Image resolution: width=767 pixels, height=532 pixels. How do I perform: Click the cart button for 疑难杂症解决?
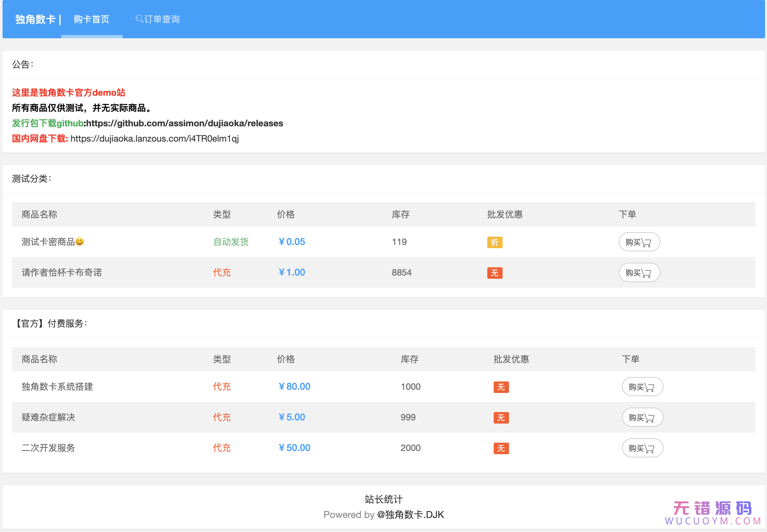[642, 417]
